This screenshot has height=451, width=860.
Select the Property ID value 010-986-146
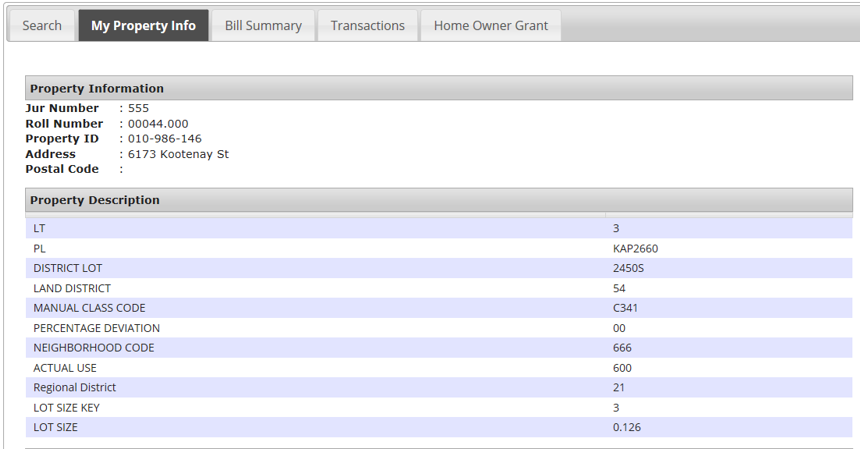164,139
